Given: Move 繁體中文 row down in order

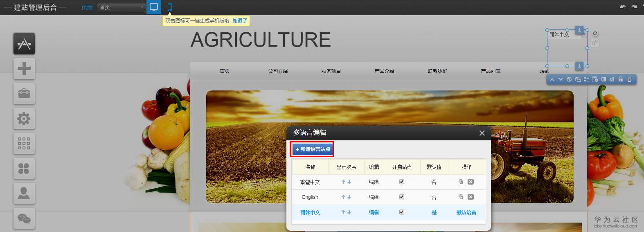Looking at the screenshot, I should coord(349,182).
